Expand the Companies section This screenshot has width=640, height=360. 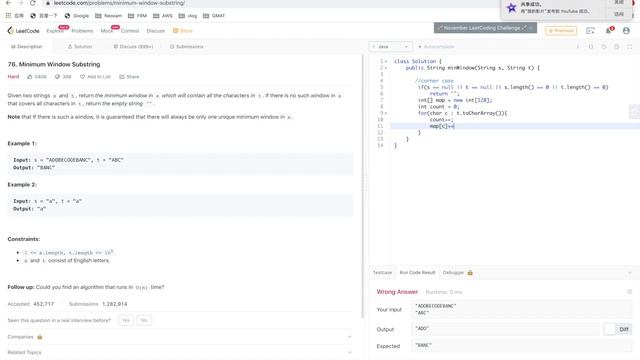180,337
